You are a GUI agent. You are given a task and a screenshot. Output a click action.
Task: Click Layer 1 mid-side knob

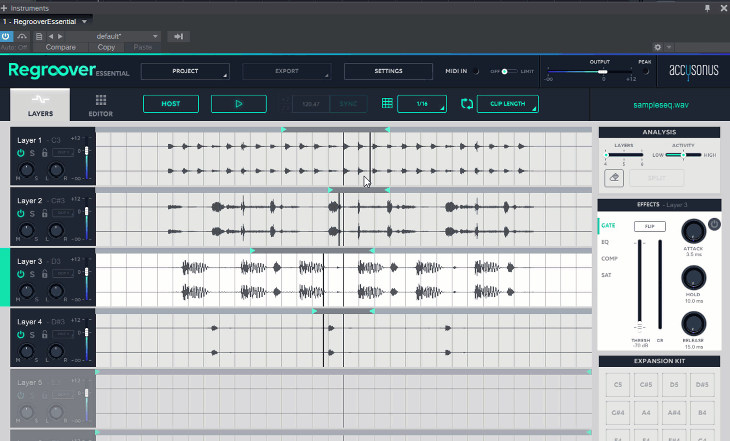tap(27, 169)
